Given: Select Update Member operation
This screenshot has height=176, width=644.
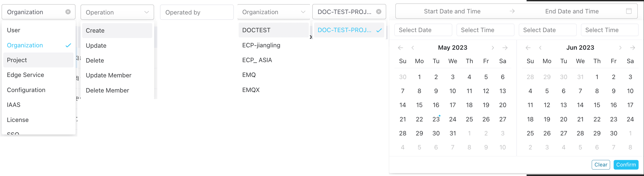Looking at the screenshot, I should point(108,75).
